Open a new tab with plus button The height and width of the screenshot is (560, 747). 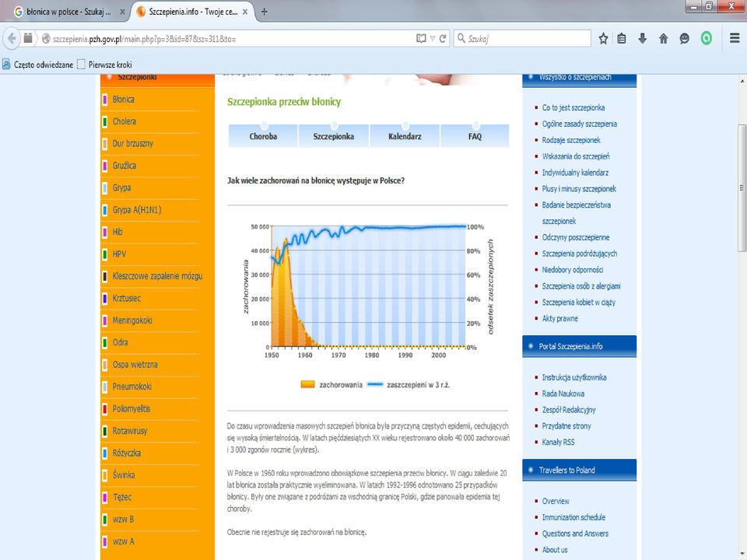[264, 12]
